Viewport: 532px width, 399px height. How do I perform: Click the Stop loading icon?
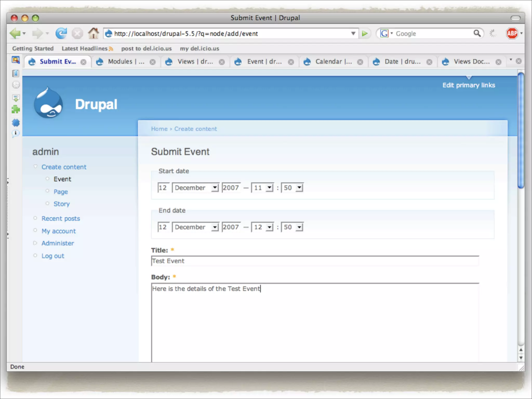[x=77, y=34]
